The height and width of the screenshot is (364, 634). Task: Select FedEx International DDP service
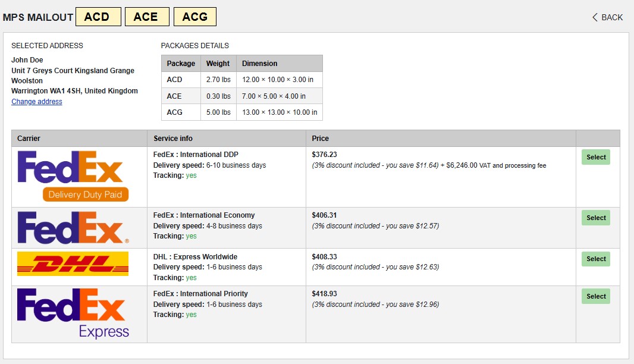(595, 157)
